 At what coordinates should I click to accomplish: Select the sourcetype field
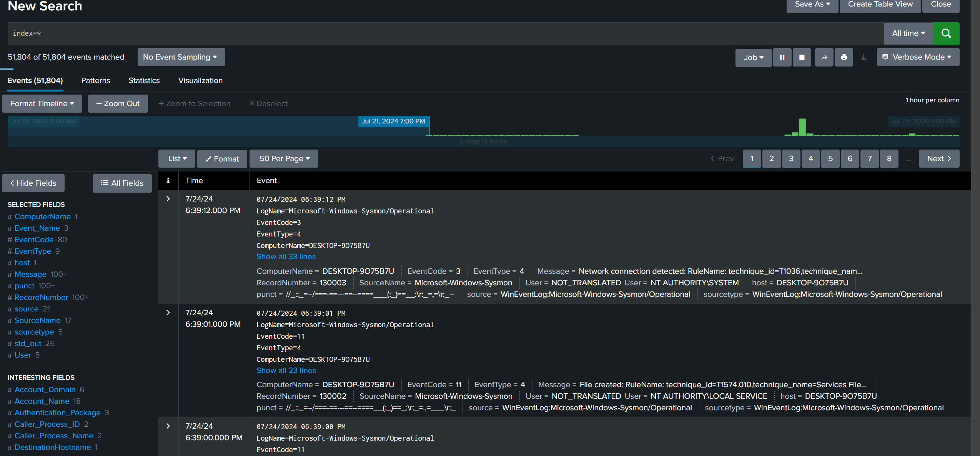point(34,332)
